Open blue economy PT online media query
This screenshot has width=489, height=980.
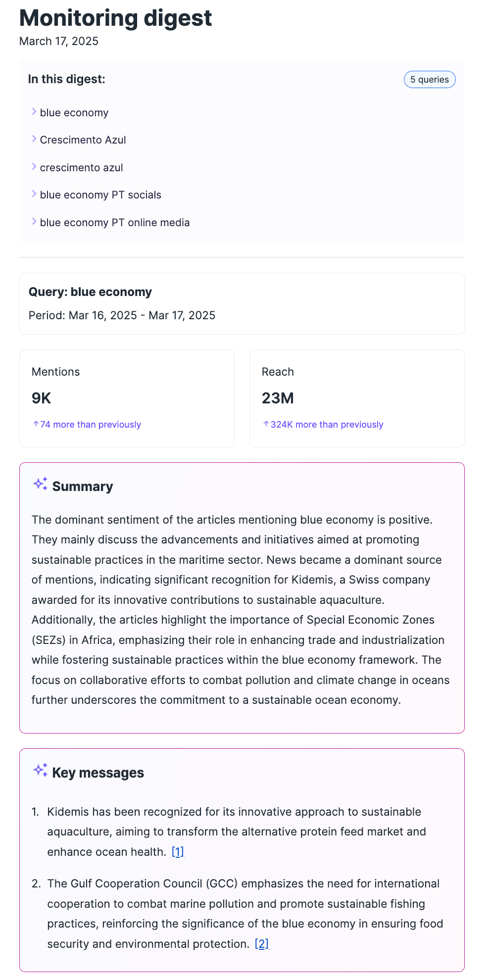coord(115,223)
